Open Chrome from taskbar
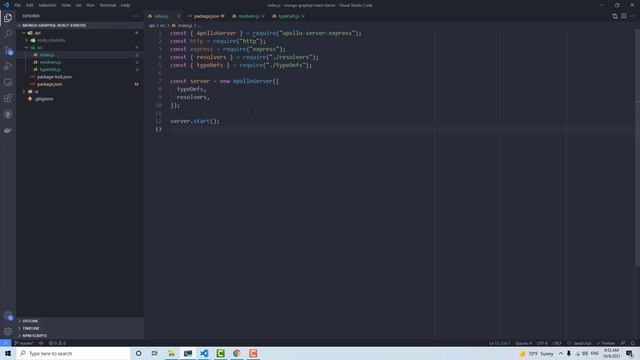This screenshot has width=640, height=360. click(x=237, y=353)
